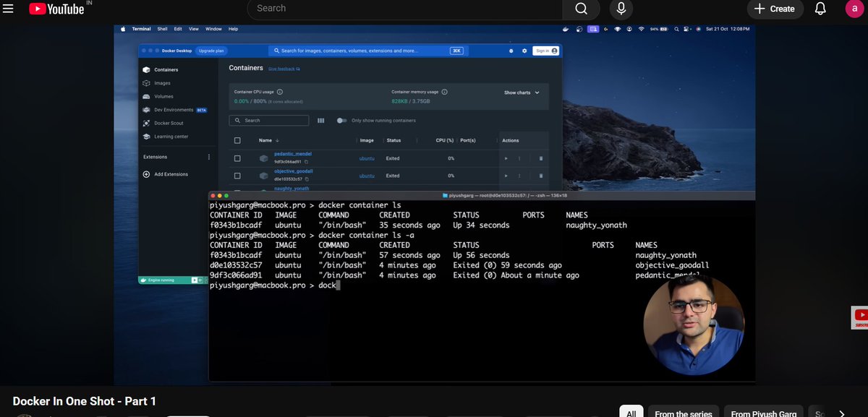Screen dimensions: 868x417
Task: Click the Upgrade plan button in Docker Desktop
Action: 211,51
